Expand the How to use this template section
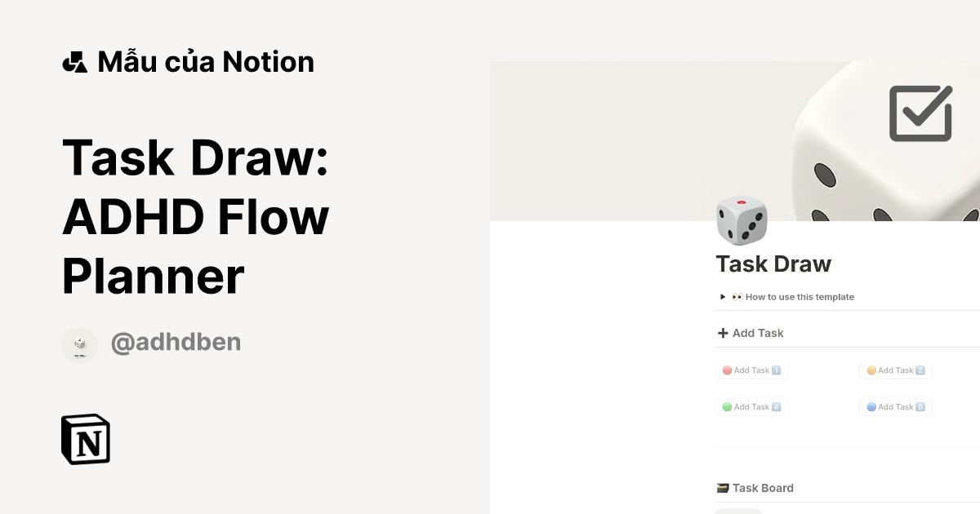980x514 pixels. point(722,296)
